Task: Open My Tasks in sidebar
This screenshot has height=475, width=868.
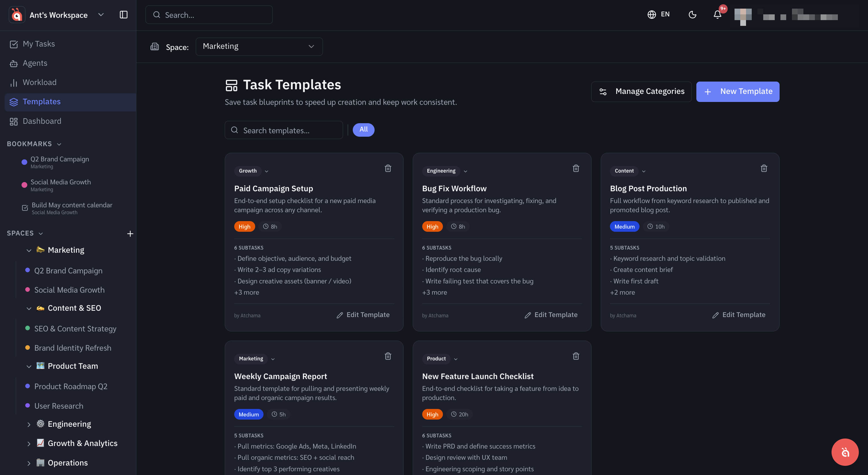Action: (70, 44)
